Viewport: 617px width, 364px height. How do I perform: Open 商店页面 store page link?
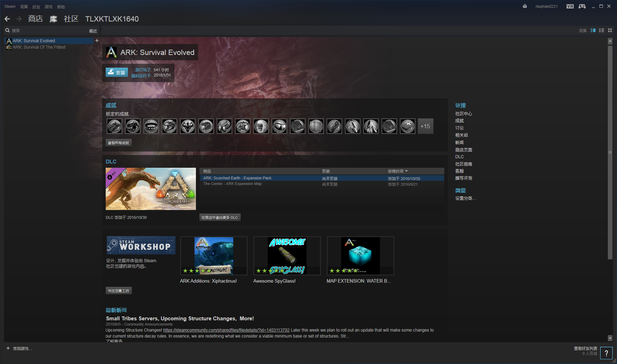[464, 150]
